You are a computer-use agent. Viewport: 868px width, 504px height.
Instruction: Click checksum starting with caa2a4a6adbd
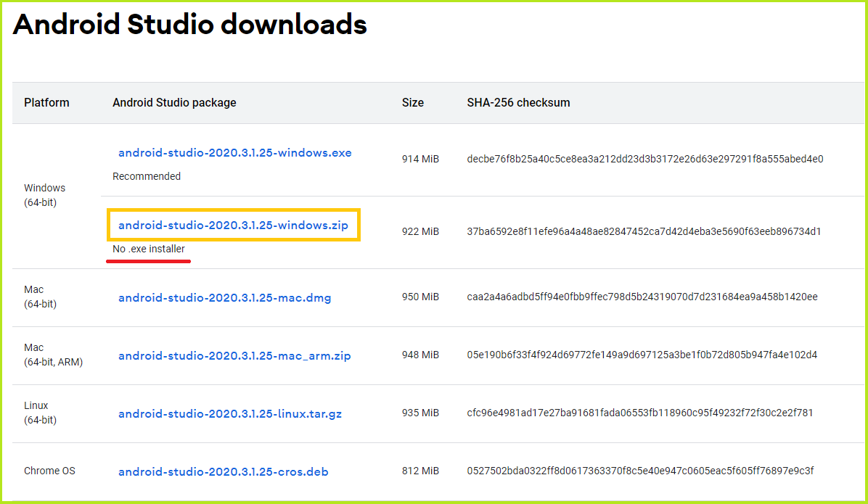pos(642,297)
